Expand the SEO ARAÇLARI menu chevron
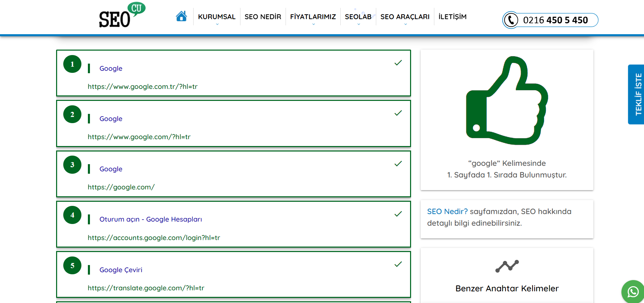The height and width of the screenshot is (303, 644). (x=405, y=24)
